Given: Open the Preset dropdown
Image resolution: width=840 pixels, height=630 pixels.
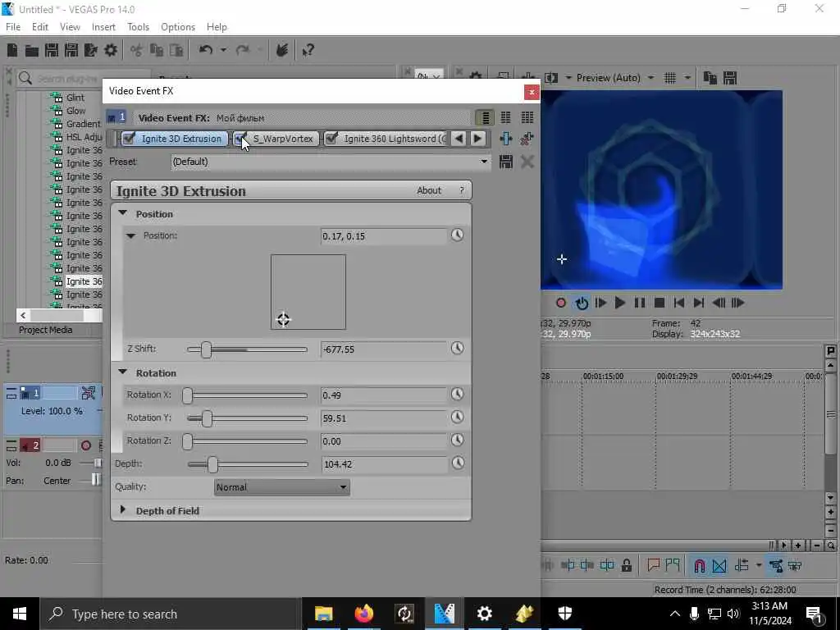Looking at the screenshot, I should tap(484, 162).
